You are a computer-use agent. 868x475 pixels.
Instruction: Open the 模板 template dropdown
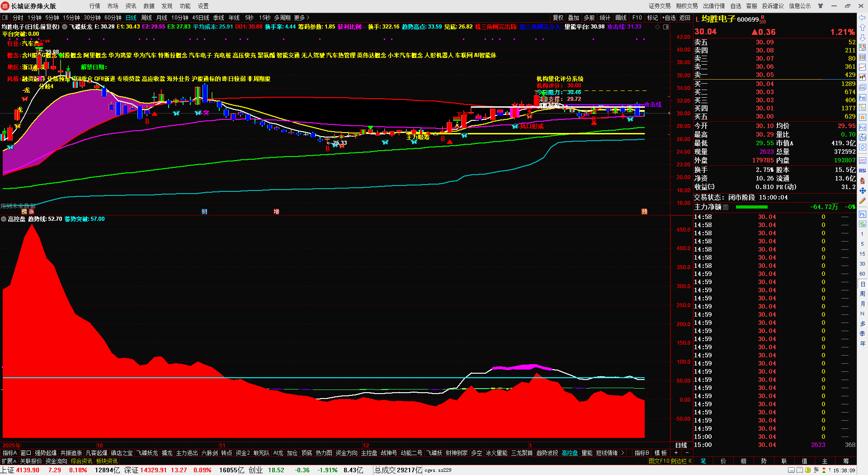pos(660,453)
